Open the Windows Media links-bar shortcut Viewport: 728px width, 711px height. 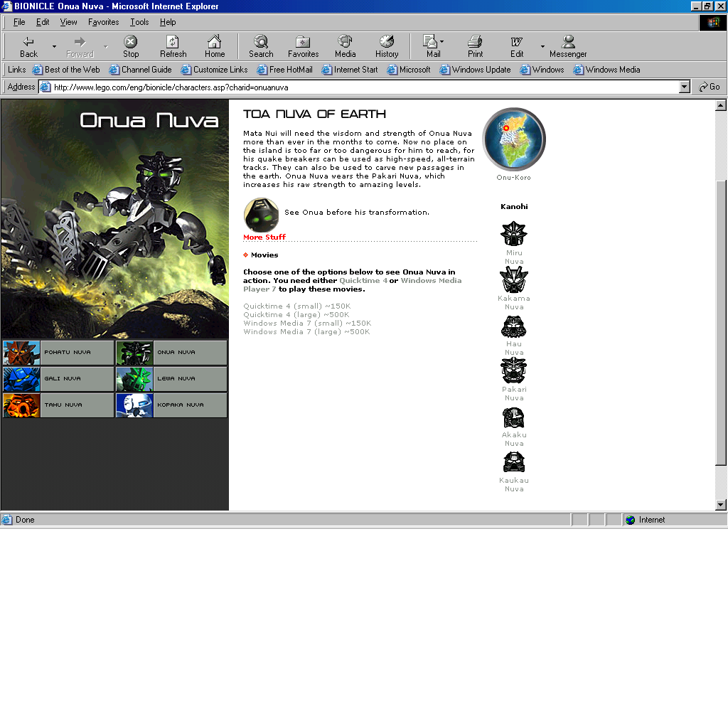tap(607, 70)
